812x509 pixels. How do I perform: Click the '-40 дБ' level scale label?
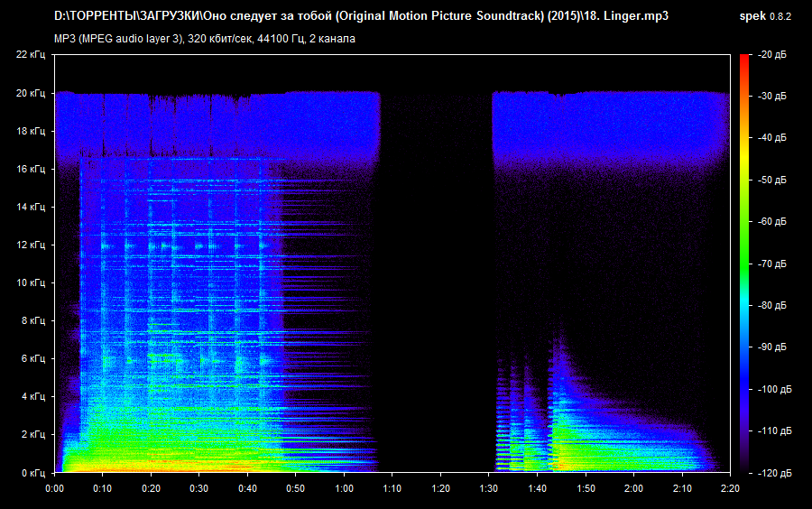(x=772, y=137)
